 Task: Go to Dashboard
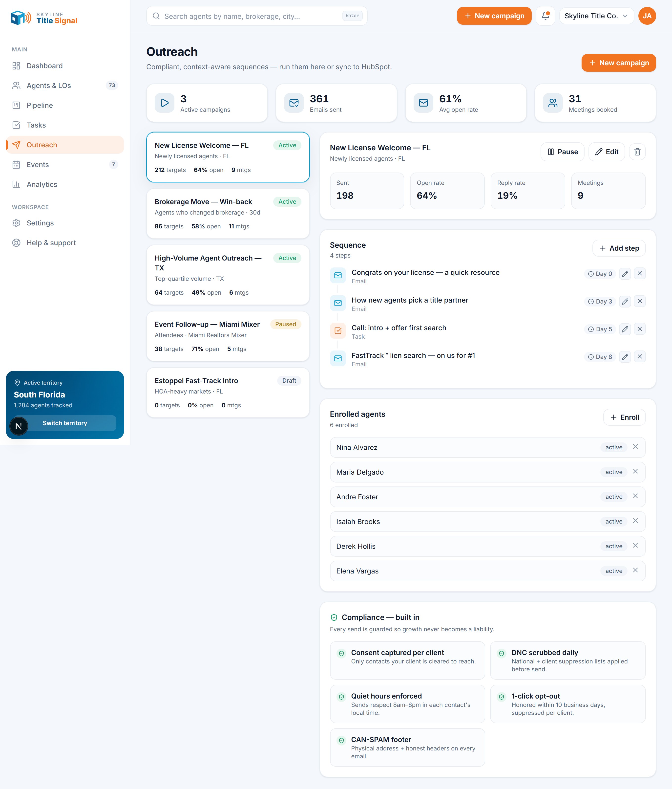65,66
